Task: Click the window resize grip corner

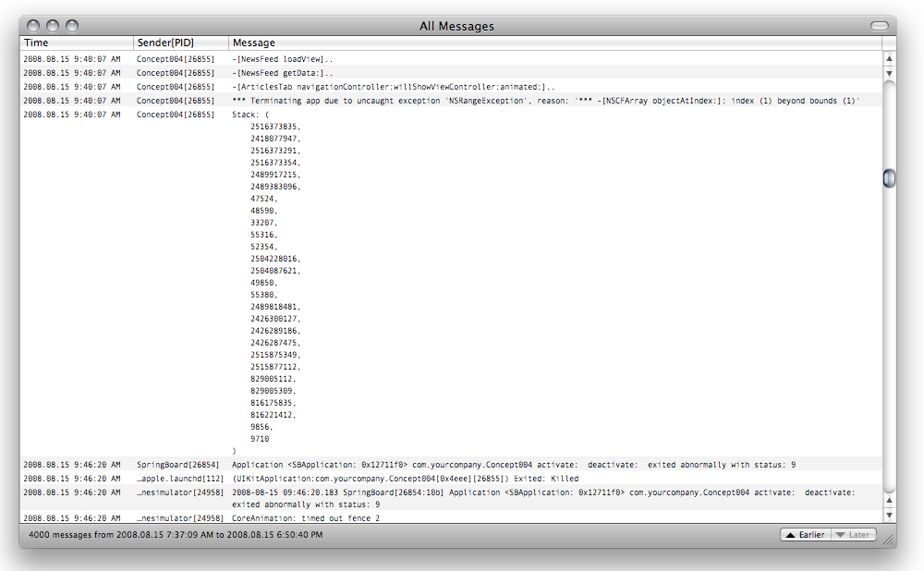Action: click(x=889, y=539)
